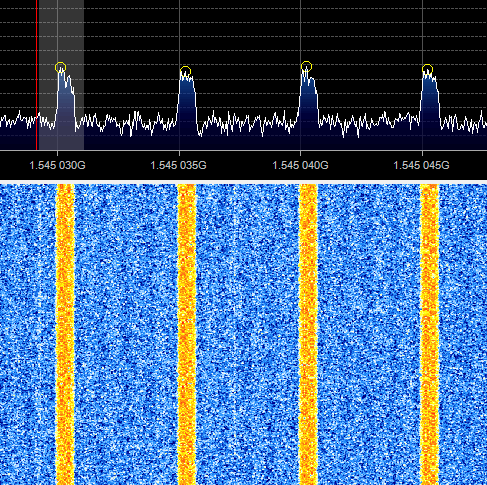Click the red tuning line in spectrum
487x485 pixels.
click(x=37, y=75)
